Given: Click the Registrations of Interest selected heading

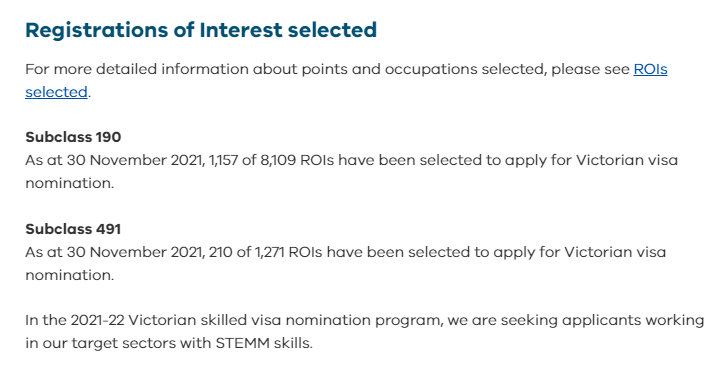Looking at the screenshot, I should point(201,30).
